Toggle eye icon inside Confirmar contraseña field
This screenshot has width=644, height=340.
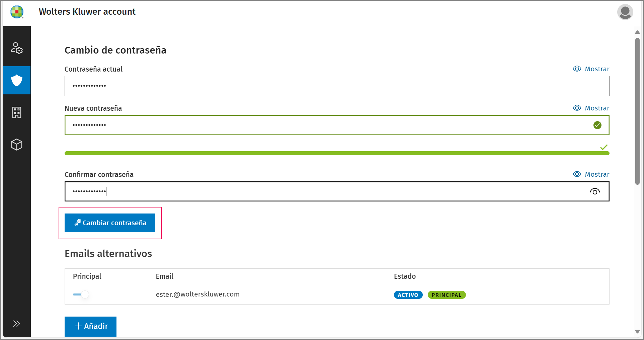click(595, 191)
